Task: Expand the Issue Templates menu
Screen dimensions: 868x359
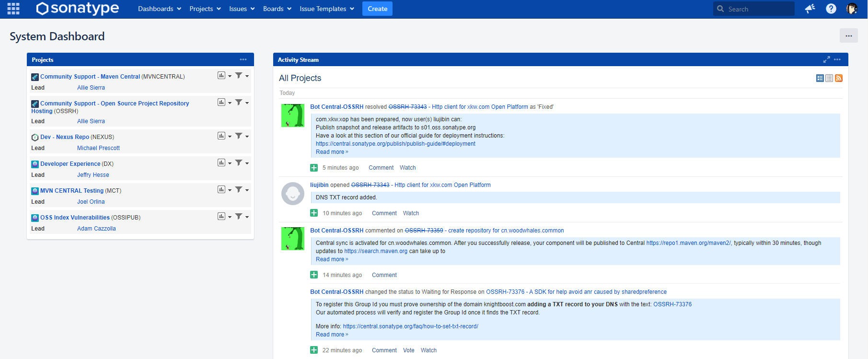Action: pos(327,9)
